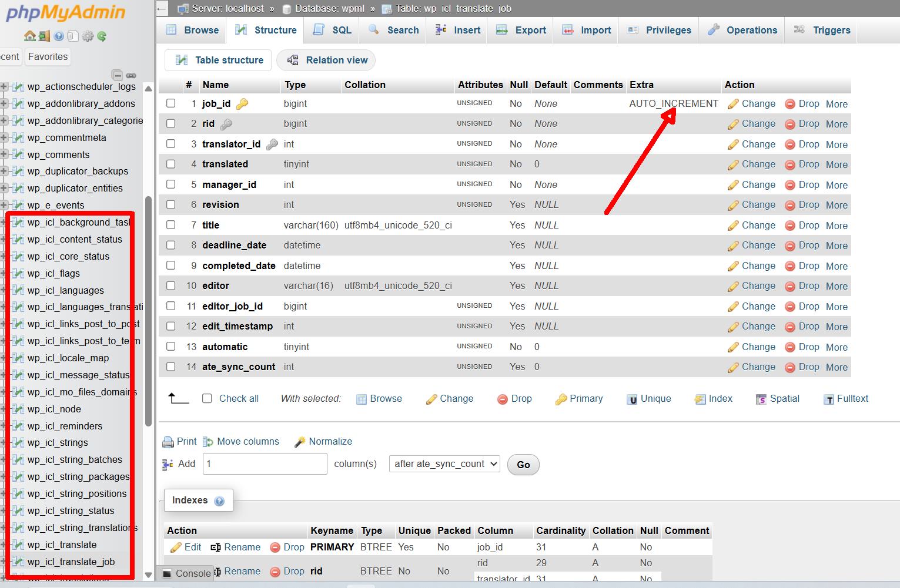Tick checkbox for ate_sync_count column
Viewport: 900px width, 588px height.
click(x=171, y=367)
